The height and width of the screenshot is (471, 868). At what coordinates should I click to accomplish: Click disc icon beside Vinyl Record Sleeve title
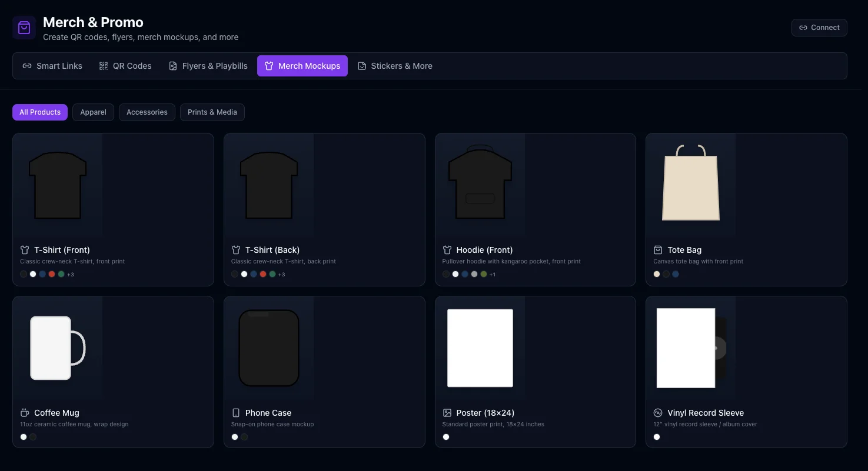point(658,413)
